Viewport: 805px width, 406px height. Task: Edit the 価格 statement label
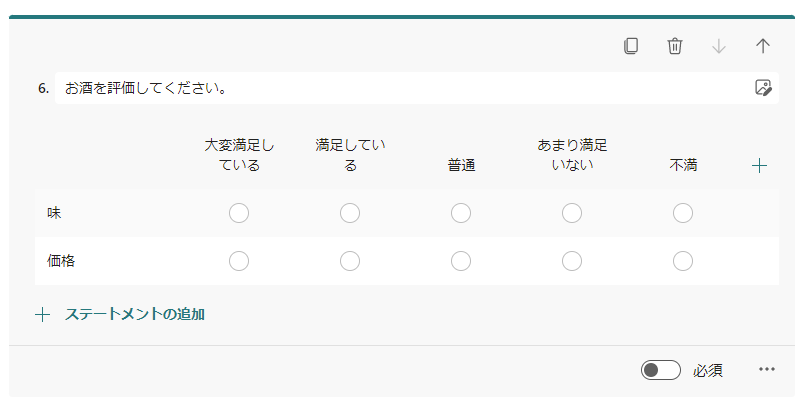pyautogui.click(x=62, y=261)
